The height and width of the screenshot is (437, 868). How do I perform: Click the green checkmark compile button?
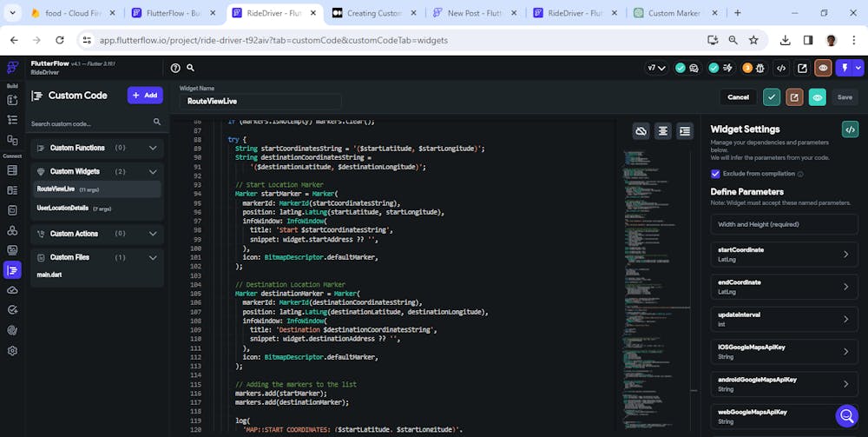pos(771,97)
